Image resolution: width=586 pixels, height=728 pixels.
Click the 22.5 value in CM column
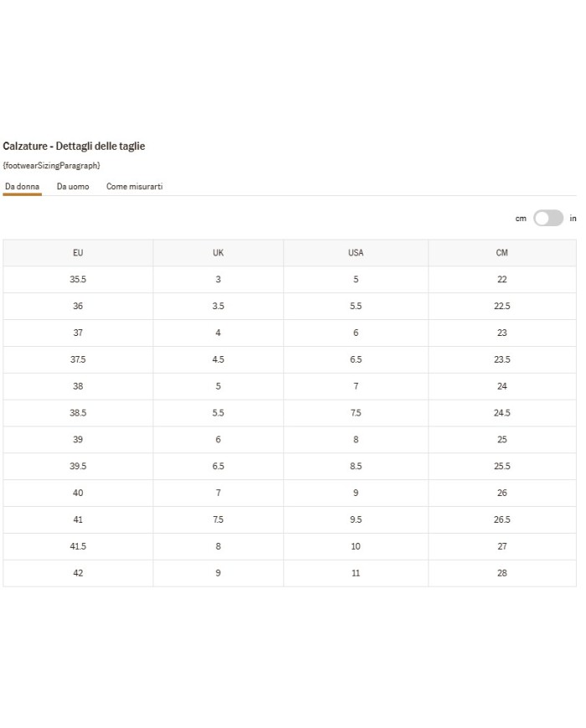pos(501,307)
